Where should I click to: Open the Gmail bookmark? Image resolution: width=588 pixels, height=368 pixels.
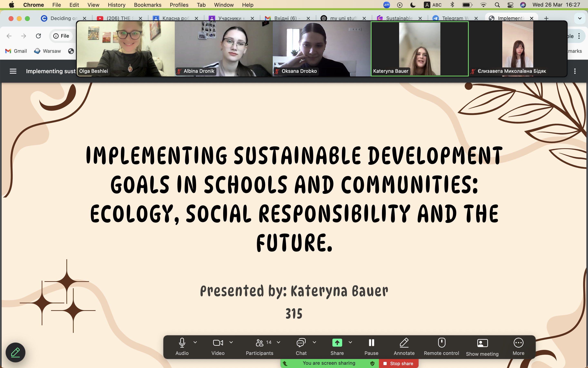[16, 51]
